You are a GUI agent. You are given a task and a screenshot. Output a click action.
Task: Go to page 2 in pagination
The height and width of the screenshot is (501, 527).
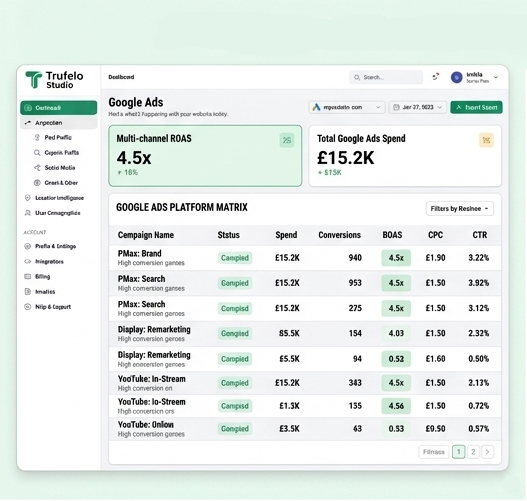tap(473, 452)
